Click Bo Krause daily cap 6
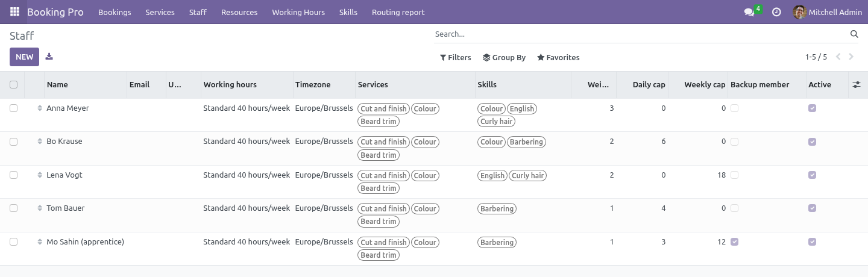Viewport: 868px width, 277px height. tap(663, 142)
